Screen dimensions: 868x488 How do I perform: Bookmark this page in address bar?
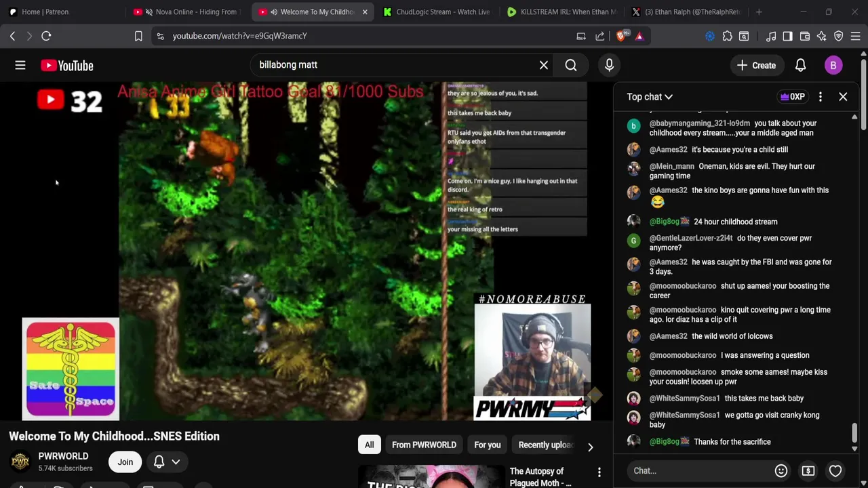tap(138, 36)
